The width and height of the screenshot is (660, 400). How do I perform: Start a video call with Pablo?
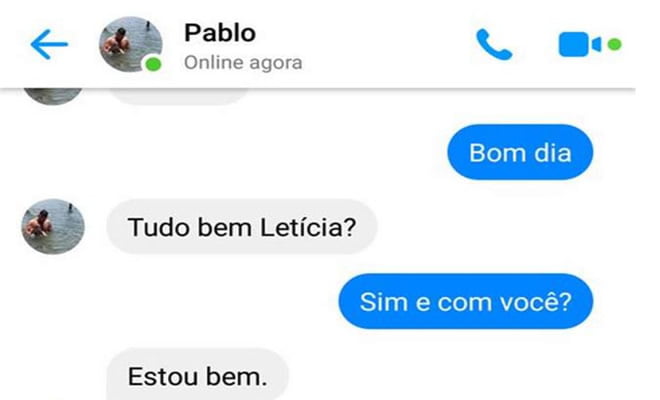pyautogui.click(x=580, y=44)
